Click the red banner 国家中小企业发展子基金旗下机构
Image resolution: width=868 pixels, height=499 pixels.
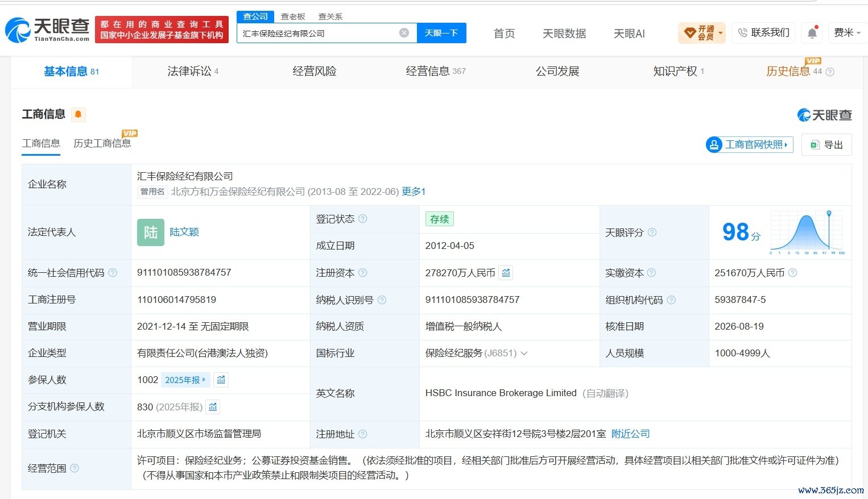162,35
